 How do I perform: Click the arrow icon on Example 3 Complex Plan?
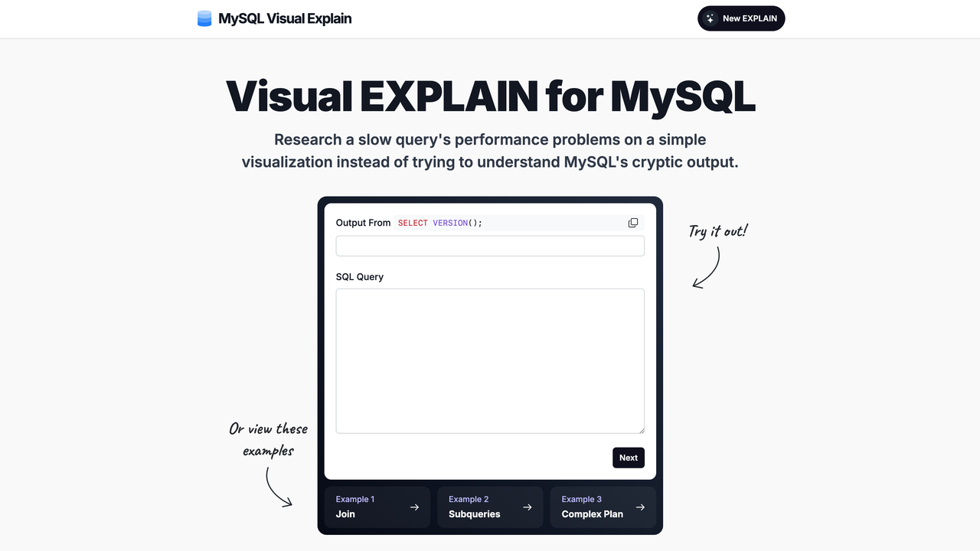tap(641, 507)
